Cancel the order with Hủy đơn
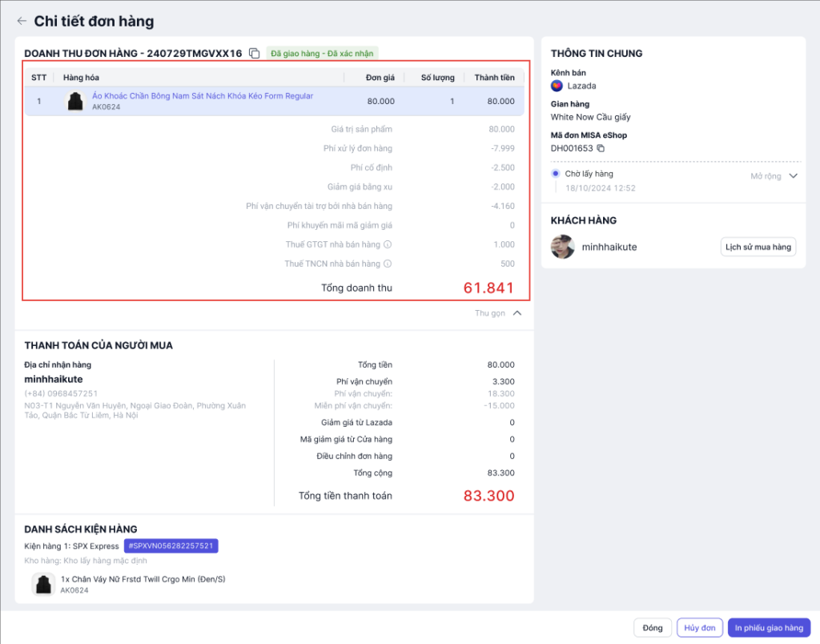Image resolution: width=820 pixels, height=644 pixels. coord(699,628)
